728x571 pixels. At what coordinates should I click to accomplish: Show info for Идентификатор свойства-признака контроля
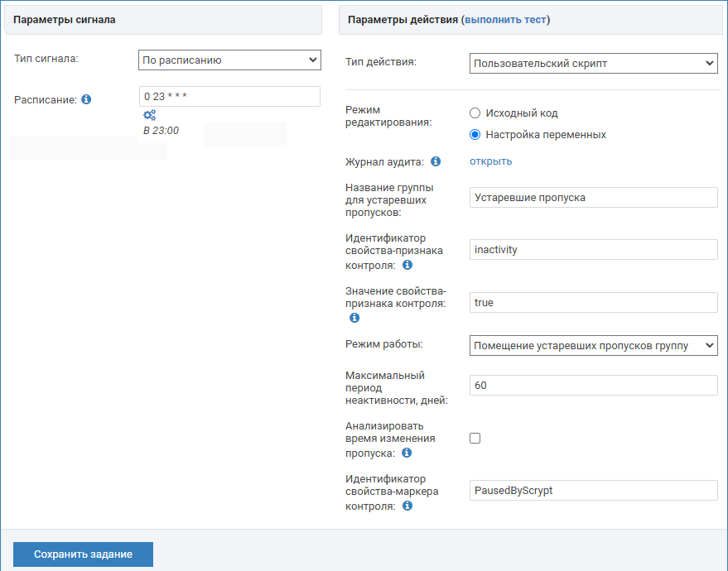407,266
